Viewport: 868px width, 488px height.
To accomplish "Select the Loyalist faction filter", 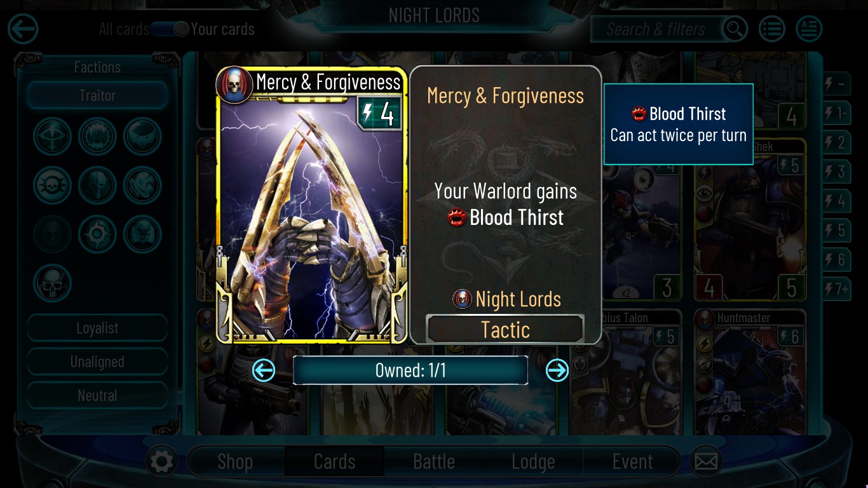I will (x=97, y=329).
